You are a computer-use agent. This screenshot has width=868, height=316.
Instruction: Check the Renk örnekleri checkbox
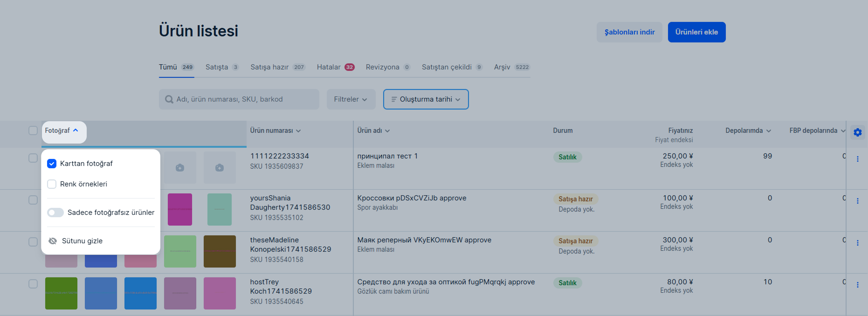pyautogui.click(x=52, y=184)
